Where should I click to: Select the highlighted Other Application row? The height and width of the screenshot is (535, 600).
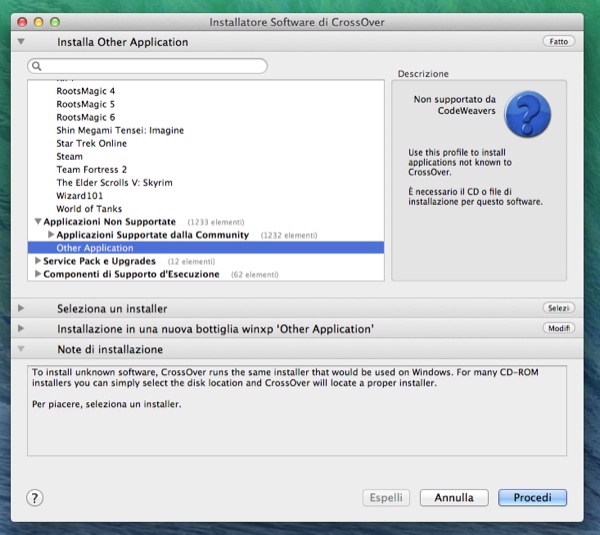(x=206, y=248)
